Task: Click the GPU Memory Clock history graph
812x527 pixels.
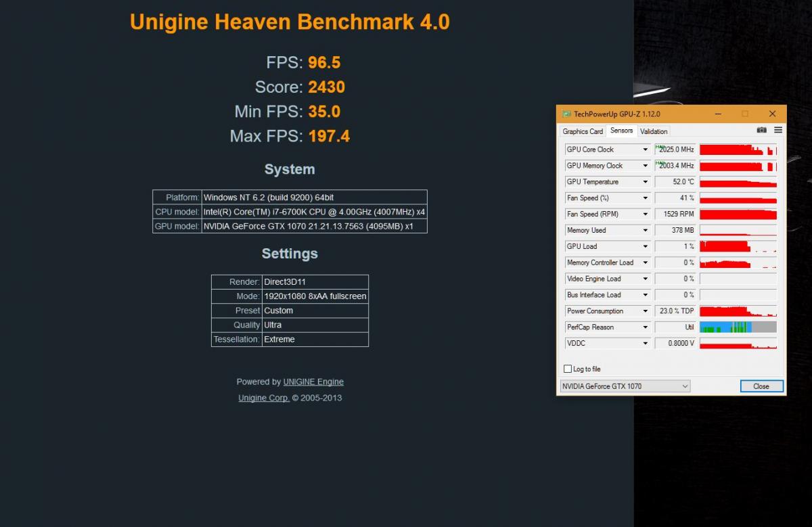Action: tap(738, 166)
